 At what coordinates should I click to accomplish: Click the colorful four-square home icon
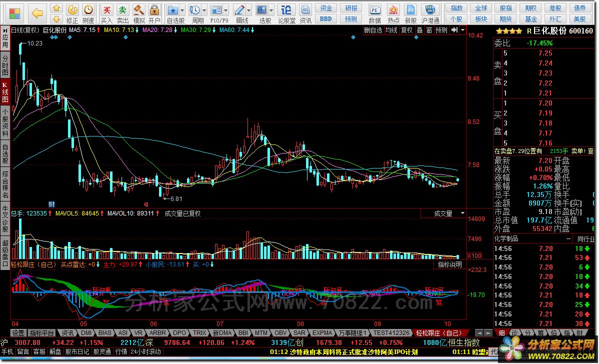pyautogui.click(x=14, y=14)
